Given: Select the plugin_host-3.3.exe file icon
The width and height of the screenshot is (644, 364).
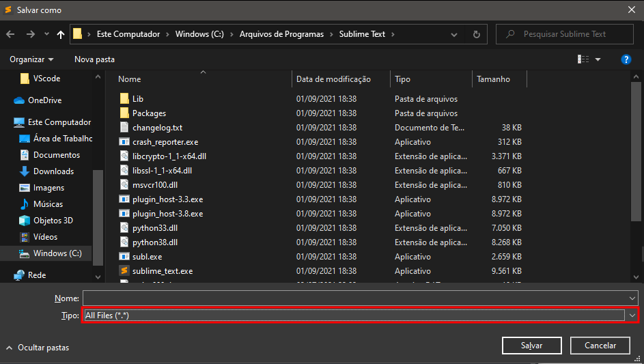Looking at the screenshot, I should [x=124, y=199].
